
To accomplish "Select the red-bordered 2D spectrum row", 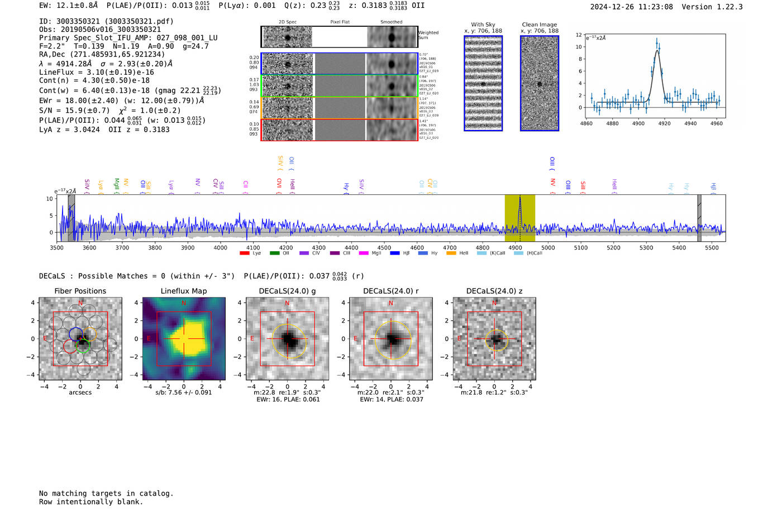I will click(x=340, y=130).
